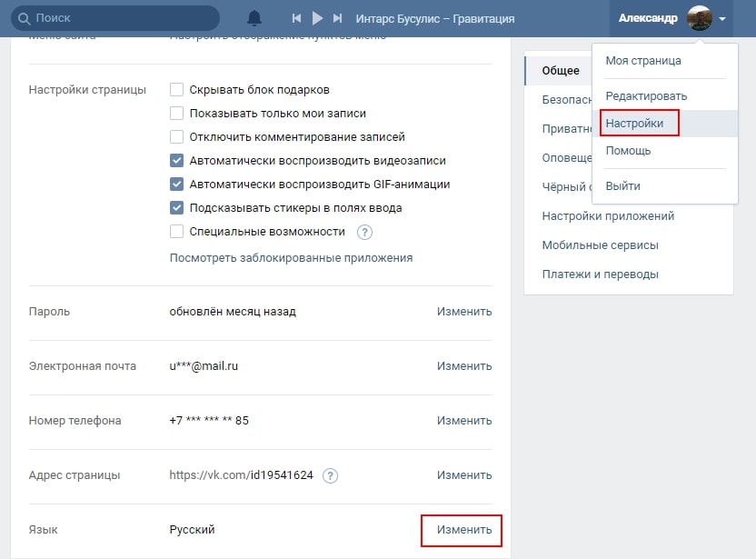Disable Автоматически воспроизводить видеозаписи checkbox

tap(177, 161)
